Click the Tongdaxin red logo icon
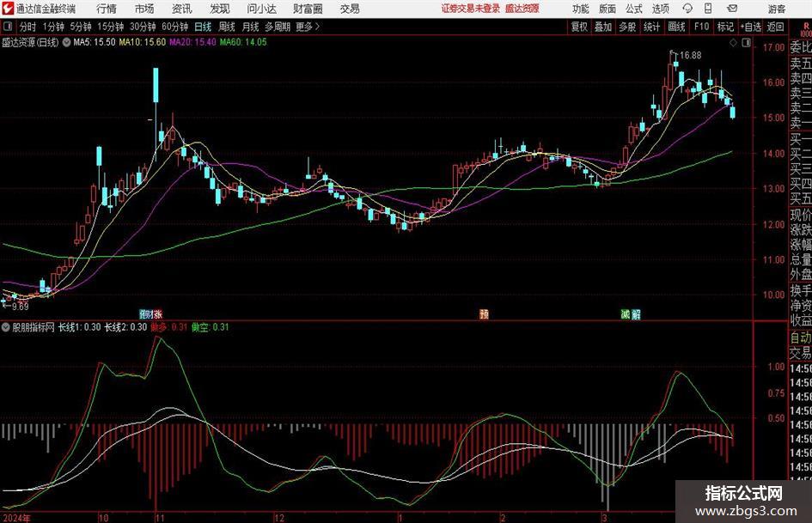 click(x=7, y=9)
